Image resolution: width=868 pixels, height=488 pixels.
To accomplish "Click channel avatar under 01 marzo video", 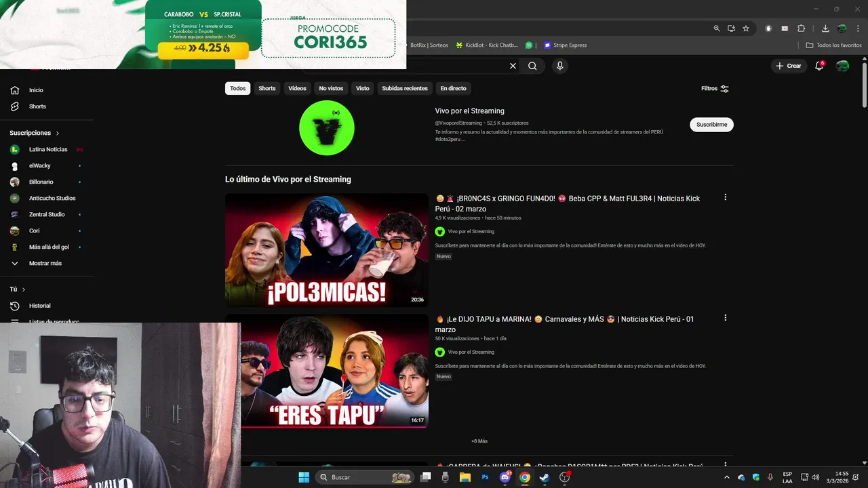I will 439,352.
